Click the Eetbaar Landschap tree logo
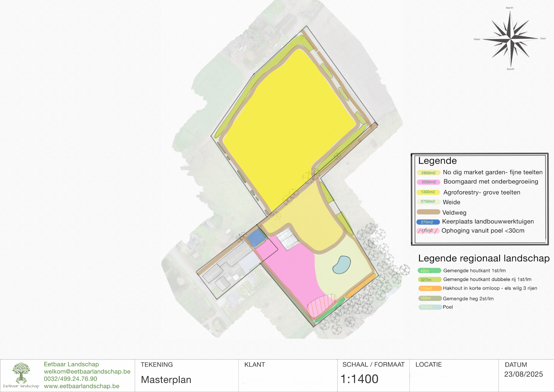The width and height of the screenshot is (554, 392). 21,373
